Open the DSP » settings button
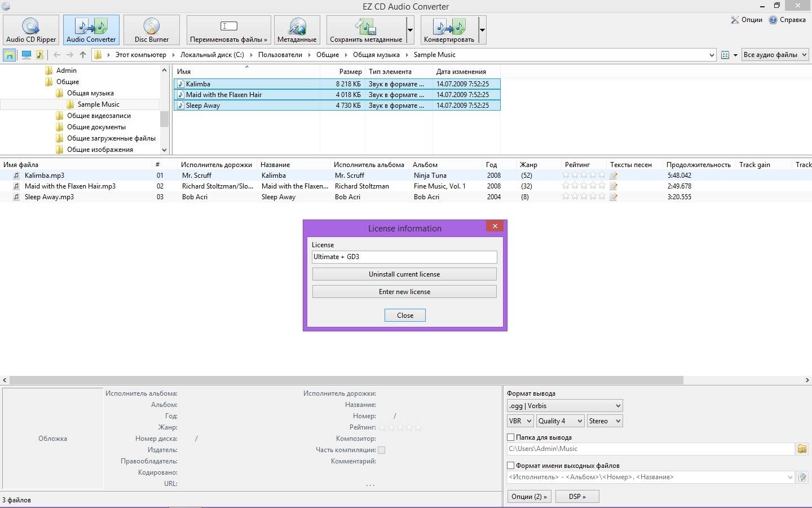Screen dimensions: 812x508 [x=577, y=497]
